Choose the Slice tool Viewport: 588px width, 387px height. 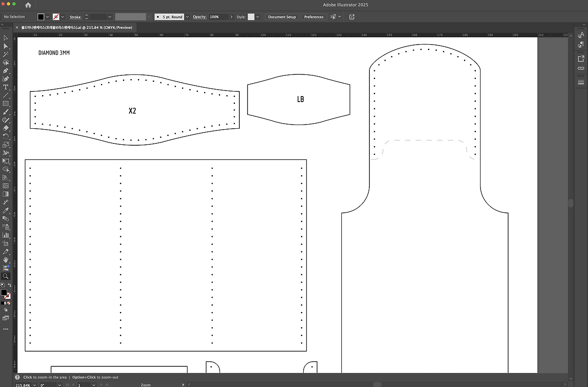(6, 252)
